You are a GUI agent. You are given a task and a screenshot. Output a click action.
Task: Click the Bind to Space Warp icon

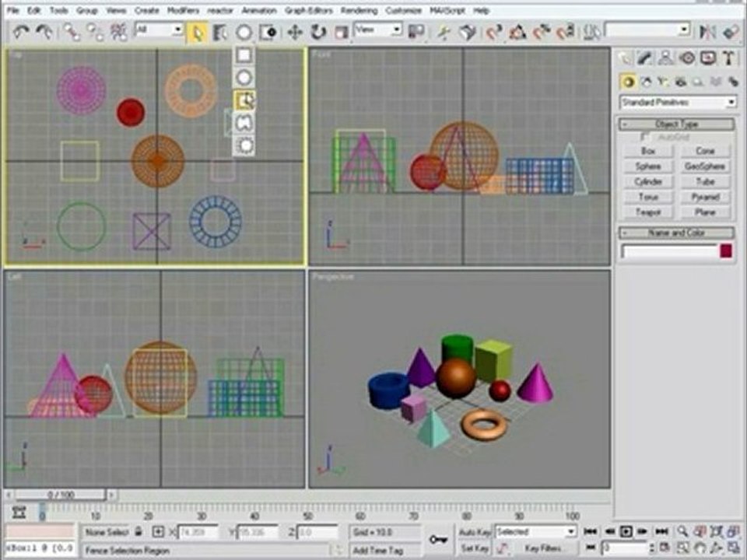[x=118, y=32]
